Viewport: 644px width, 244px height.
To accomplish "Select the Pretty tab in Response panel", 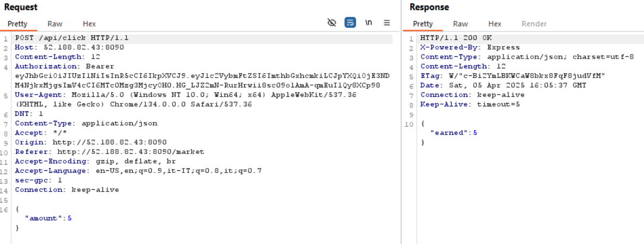I will coord(423,24).
